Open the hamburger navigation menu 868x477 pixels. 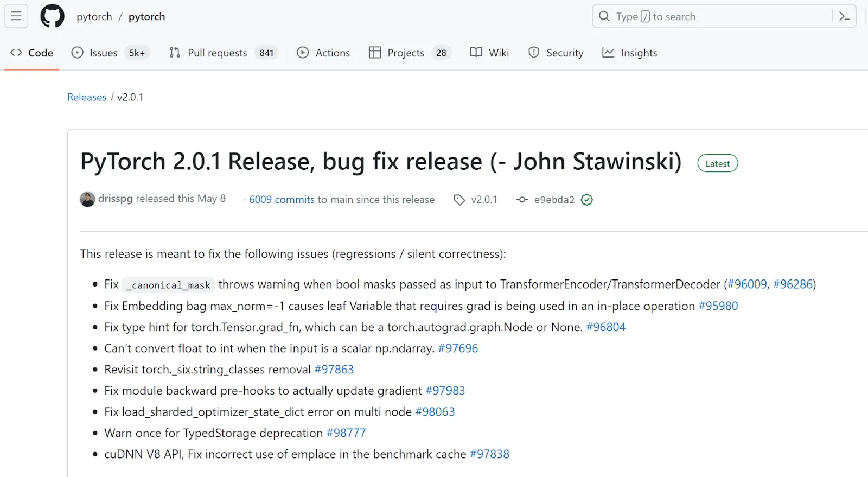tap(16, 16)
